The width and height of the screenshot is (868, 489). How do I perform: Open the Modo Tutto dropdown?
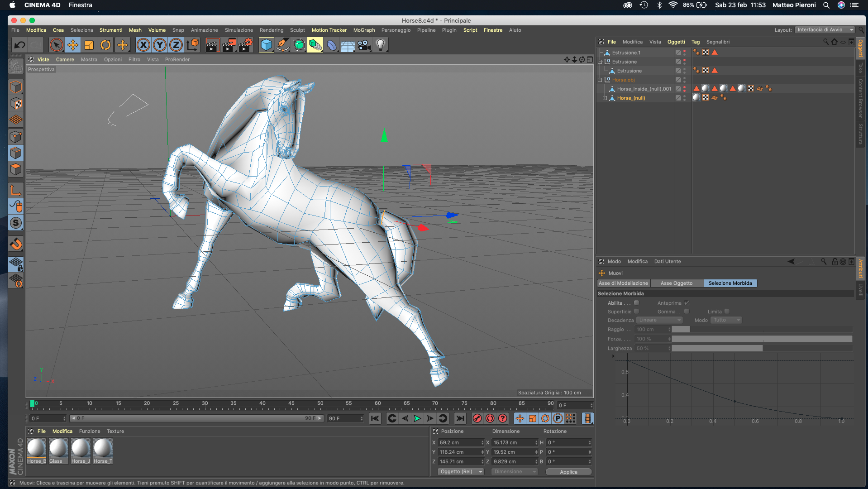coord(726,320)
